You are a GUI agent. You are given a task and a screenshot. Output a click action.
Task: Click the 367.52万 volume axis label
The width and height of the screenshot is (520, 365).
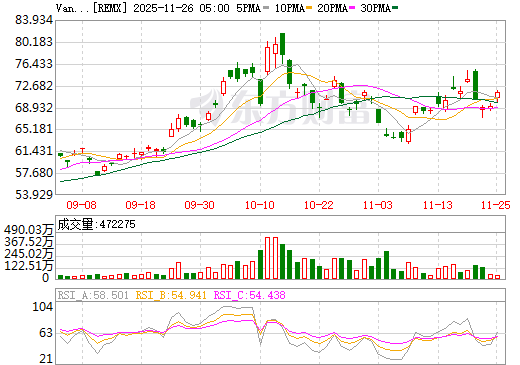[29, 242]
